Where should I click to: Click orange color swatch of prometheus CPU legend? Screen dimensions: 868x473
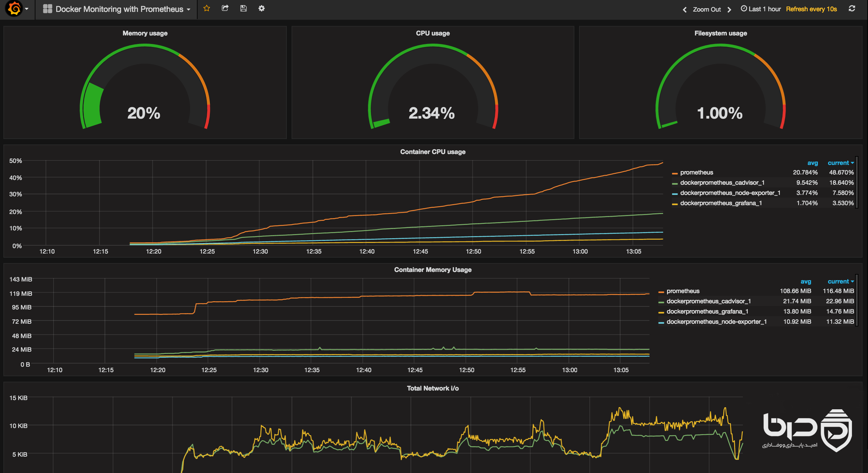tap(675, 173)
